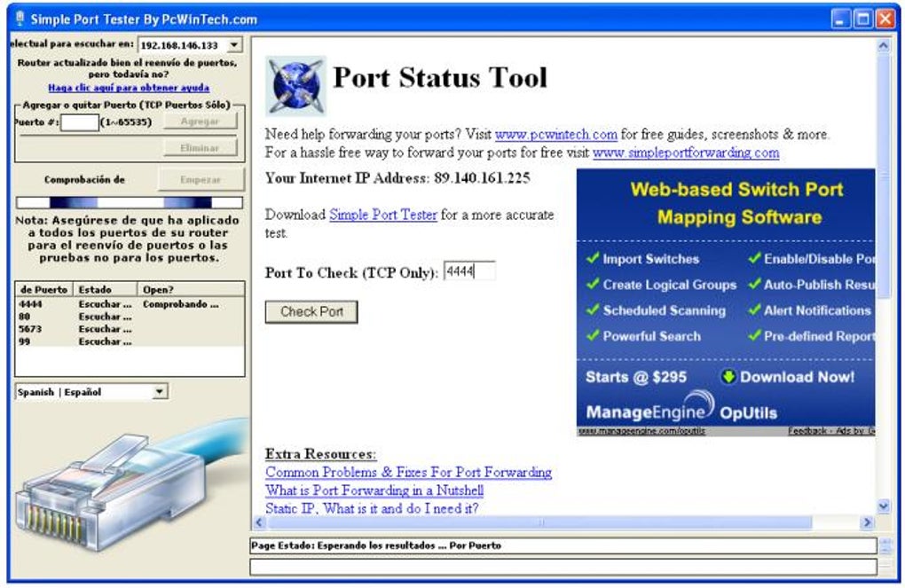This screenshot has height=588, width=905.
Task: Click the horizontal scrollbar right arrow
Action: (866, 522)
